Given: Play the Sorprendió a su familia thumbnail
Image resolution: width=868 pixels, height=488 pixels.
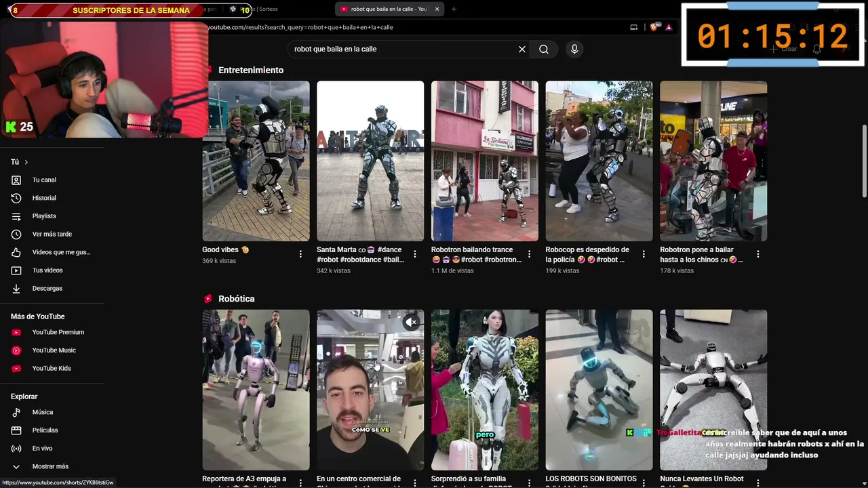Looking at the screenshot, I should coord(485,390).
